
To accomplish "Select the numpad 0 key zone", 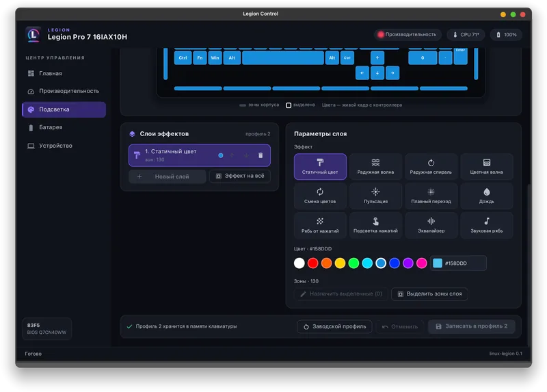I will pyautogui.click(x=423, y=58).
